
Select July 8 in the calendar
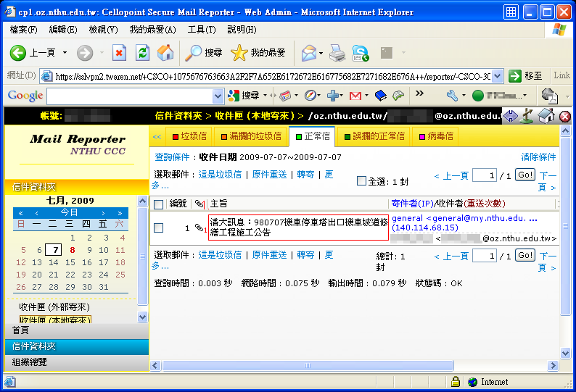(70, 250)
